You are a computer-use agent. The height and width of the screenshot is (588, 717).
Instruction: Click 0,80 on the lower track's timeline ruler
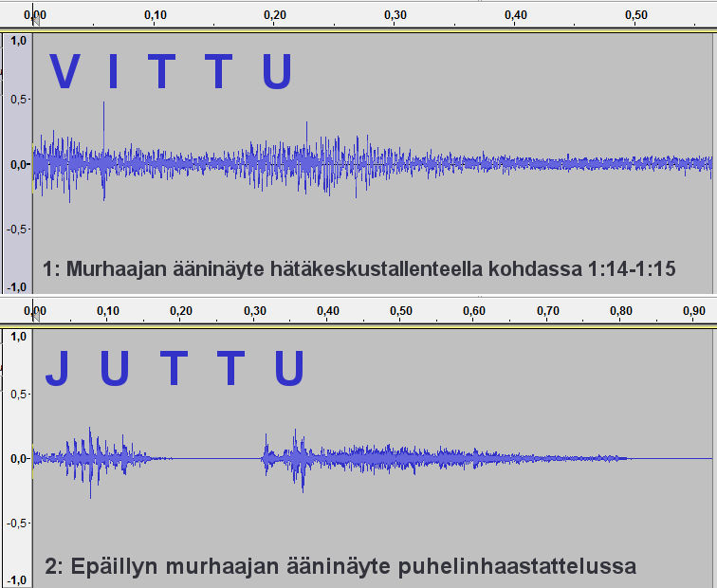[621, 311]
